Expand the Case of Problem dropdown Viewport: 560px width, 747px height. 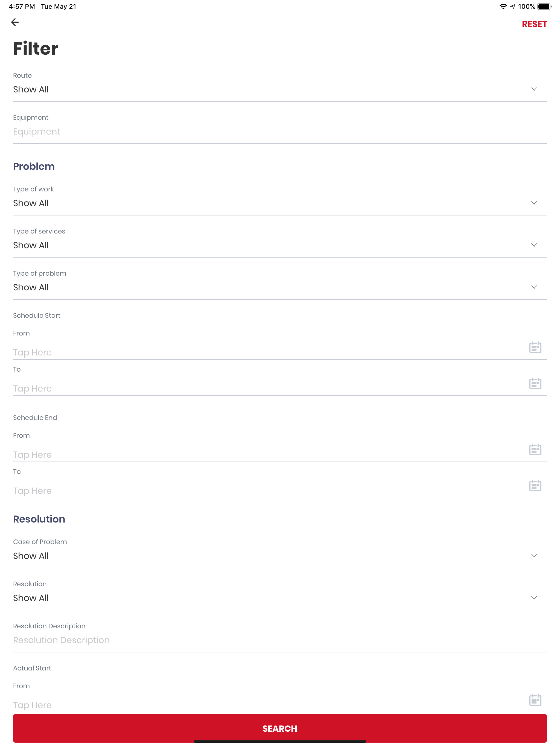pyautogui.click(x=280, y=556)
